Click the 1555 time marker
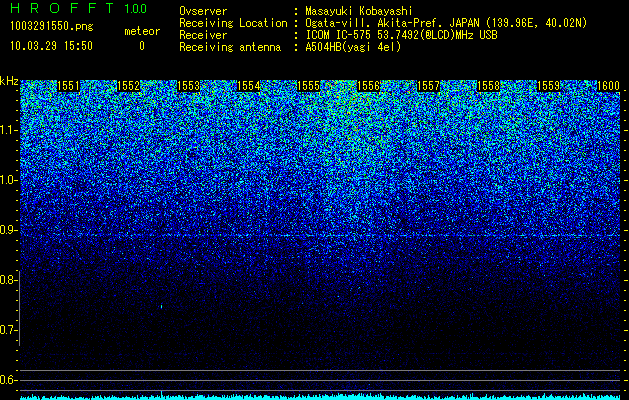 [x=308, y=86]
